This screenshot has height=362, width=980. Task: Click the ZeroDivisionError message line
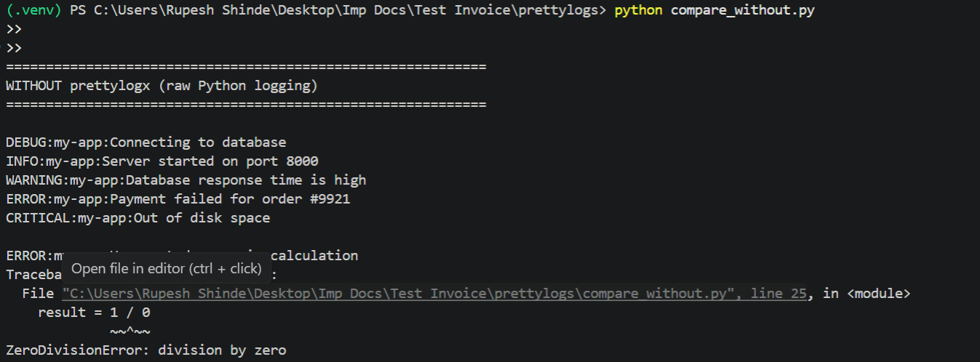click(146, 350)
